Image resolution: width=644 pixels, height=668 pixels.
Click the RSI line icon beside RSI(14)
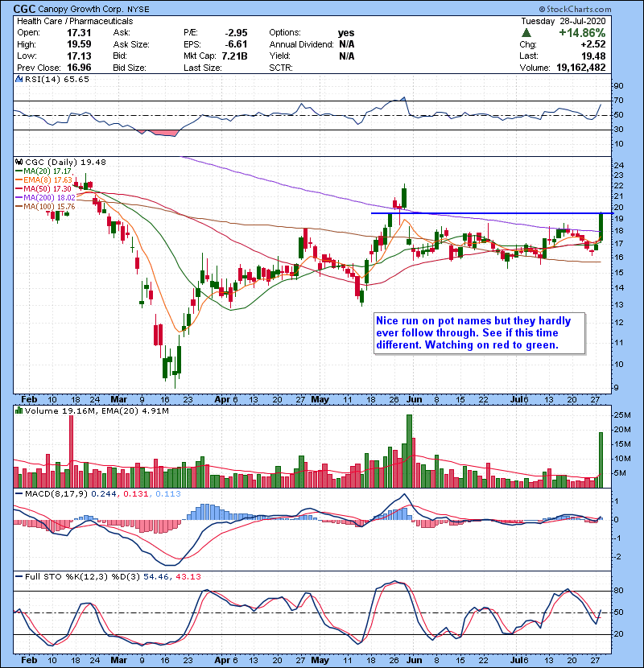(x=19, y=79)
